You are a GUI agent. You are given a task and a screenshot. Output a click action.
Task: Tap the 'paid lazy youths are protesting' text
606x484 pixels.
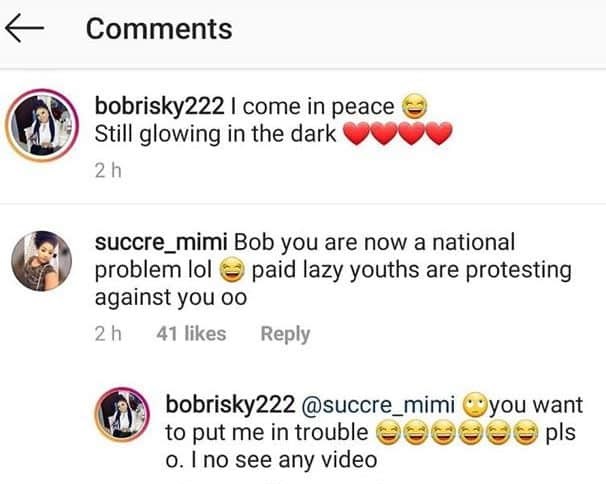(x=411, y=271)
